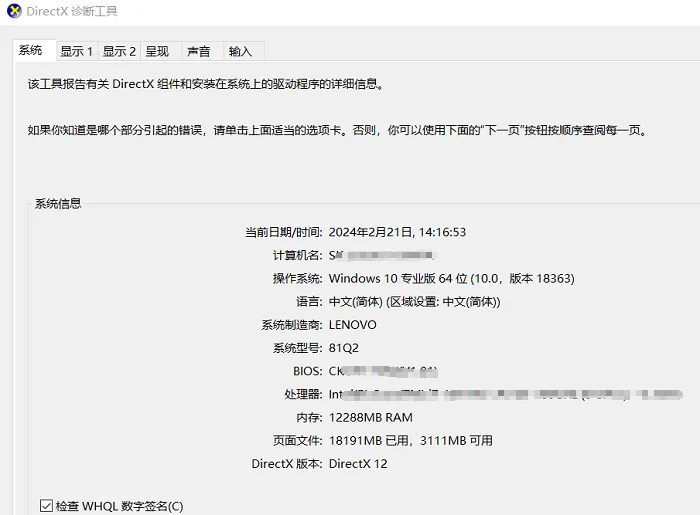Image resolution: width=700 pixels, height=515 pixels.
Task: Click the 处理器 label
Action: (x=303, y=395)
